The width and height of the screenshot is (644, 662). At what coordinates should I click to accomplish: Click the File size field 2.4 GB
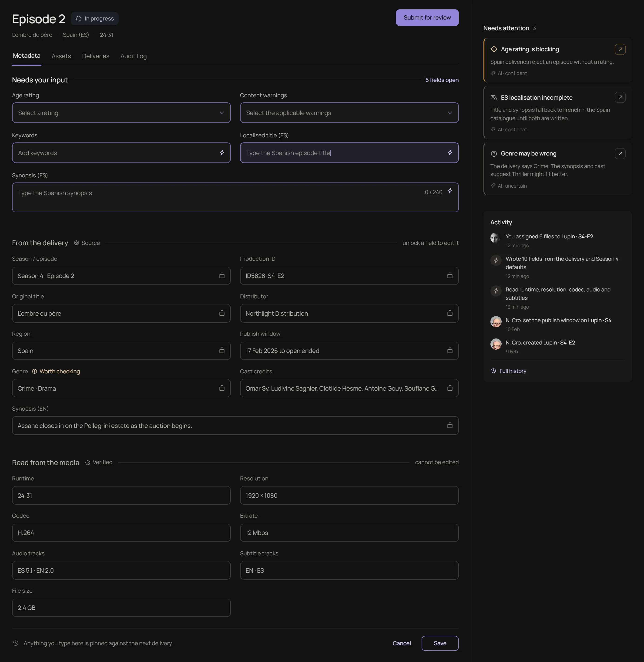coord(121,608)
